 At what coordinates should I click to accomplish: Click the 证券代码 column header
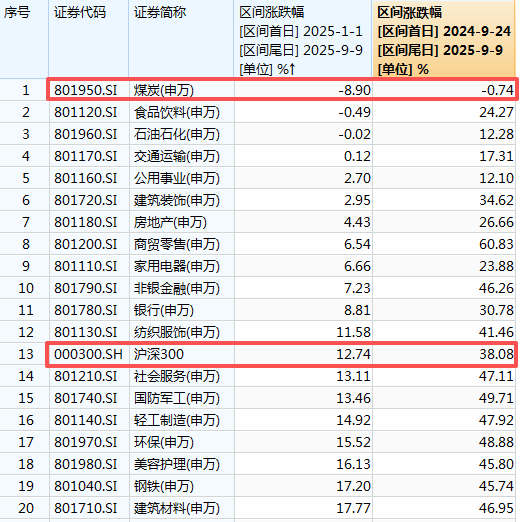tap(88, 40)
